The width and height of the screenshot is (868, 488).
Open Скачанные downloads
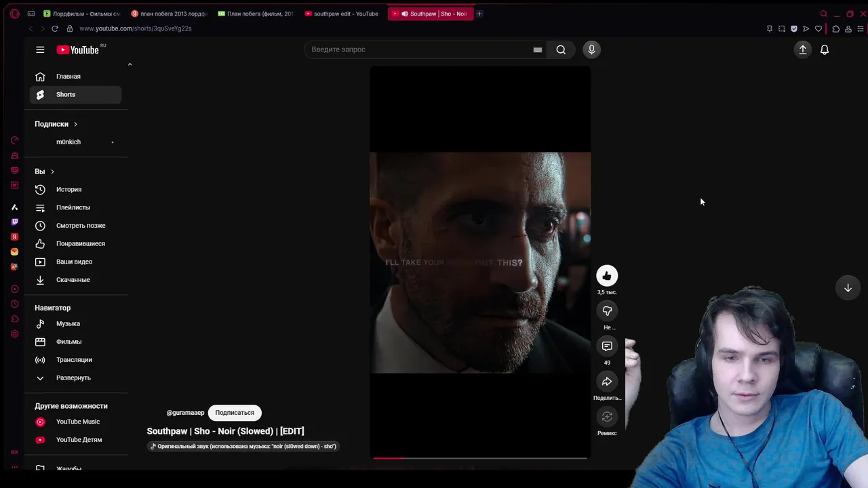coord(75,280)
